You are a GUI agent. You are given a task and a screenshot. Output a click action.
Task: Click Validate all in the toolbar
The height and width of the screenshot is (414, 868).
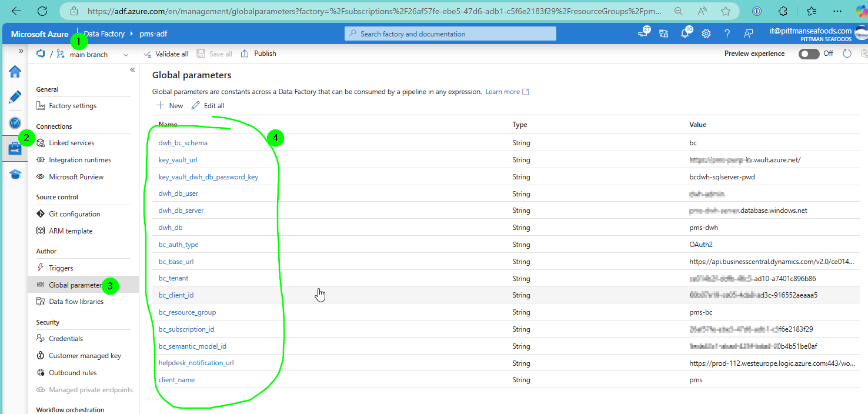click(166, 54)
